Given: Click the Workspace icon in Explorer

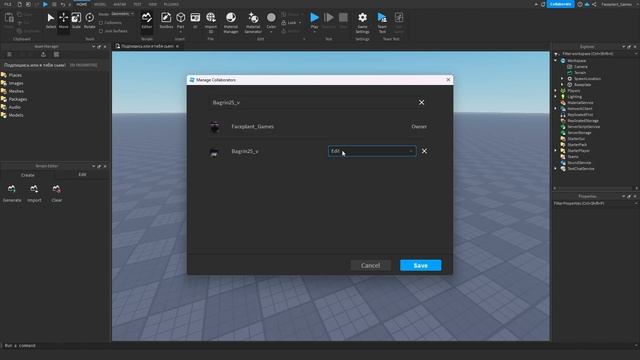Looking at the screenshot, I should pos(563,60).
